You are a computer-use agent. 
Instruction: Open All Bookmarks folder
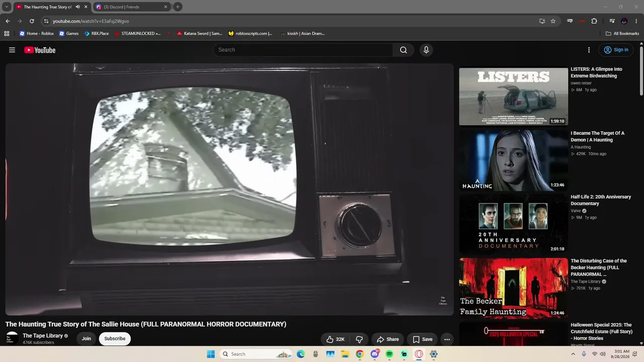[x=622, y=34]
